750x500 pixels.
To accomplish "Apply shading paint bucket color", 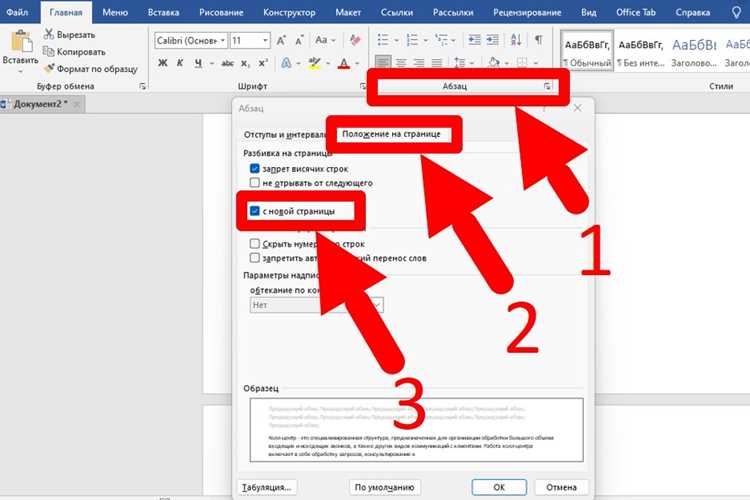I will click(494, 63).
